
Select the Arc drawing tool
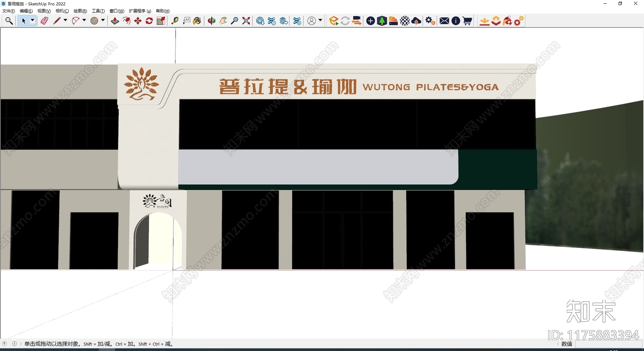[x=75, y=21]
